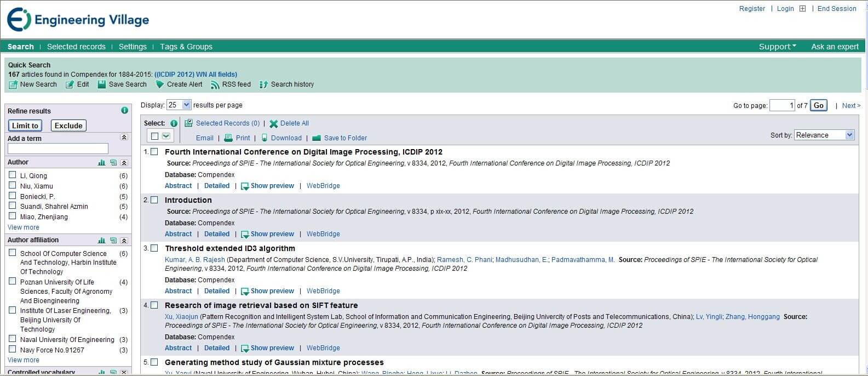Click the Create Alert tag icon
The width and height of the screenshot is (868, 376).
pos(160,84)
